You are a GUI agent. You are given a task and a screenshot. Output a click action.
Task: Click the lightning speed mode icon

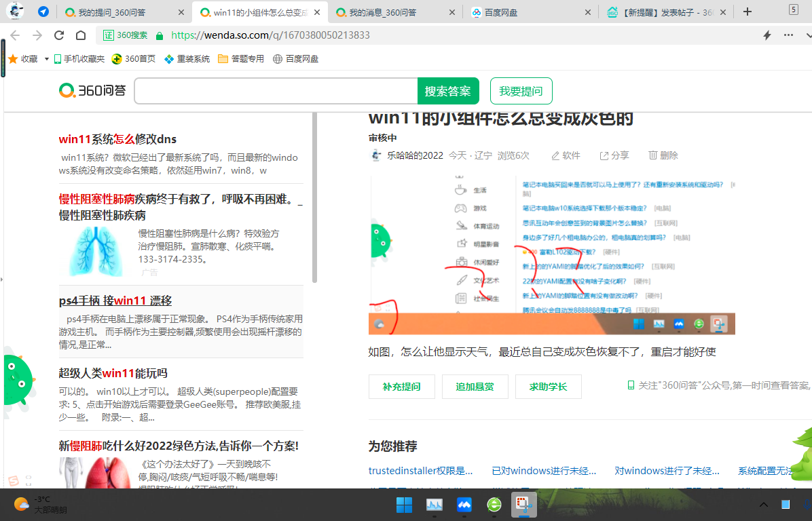pos(767,35)
